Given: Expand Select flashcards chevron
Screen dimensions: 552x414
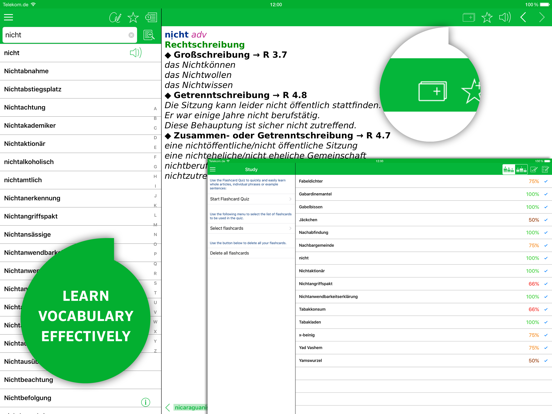Looking at the screenshot, I should click(x=290, y=228).
